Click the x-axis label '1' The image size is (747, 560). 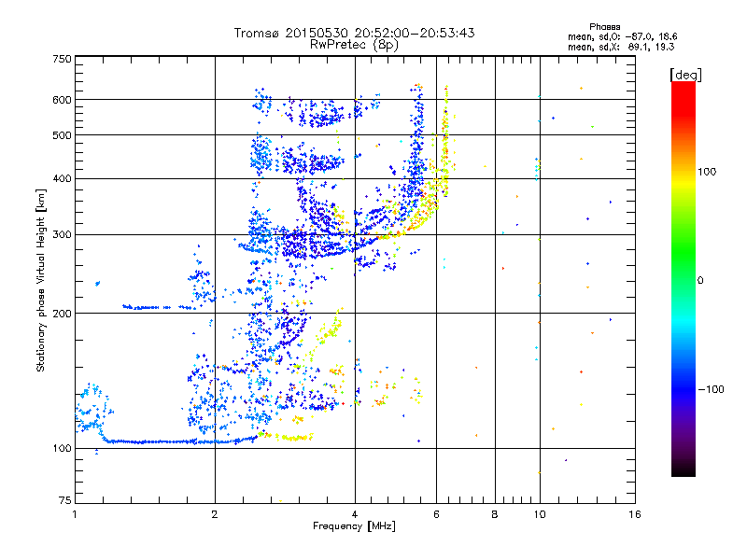pos(75,514)
